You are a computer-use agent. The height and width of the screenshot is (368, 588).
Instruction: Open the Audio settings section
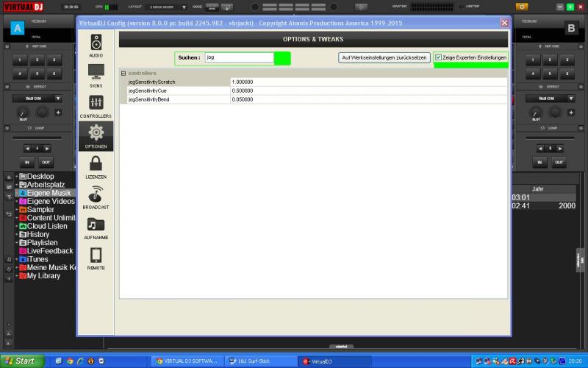click(96, 46)
